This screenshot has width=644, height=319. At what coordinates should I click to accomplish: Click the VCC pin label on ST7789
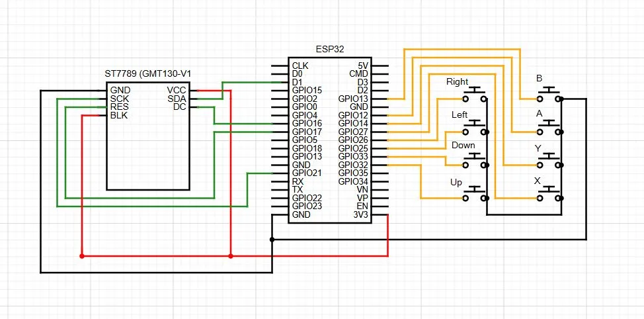(177, 91)
